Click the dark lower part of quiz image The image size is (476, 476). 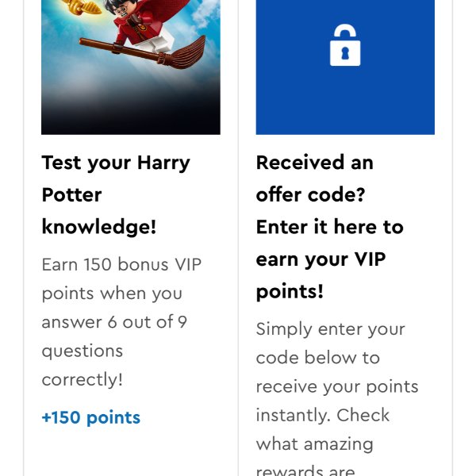click(x=131, y=117)
